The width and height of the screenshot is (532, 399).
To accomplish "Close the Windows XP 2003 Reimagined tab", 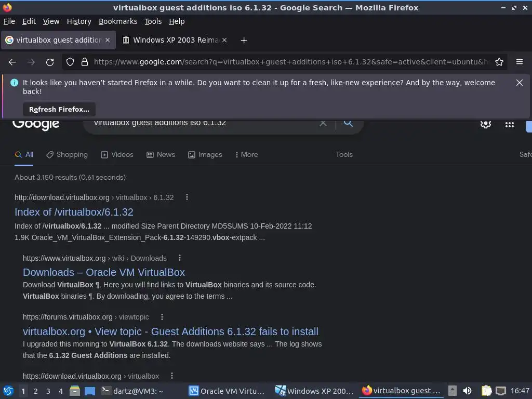I will pyautogui.click(x=224, y=40).
